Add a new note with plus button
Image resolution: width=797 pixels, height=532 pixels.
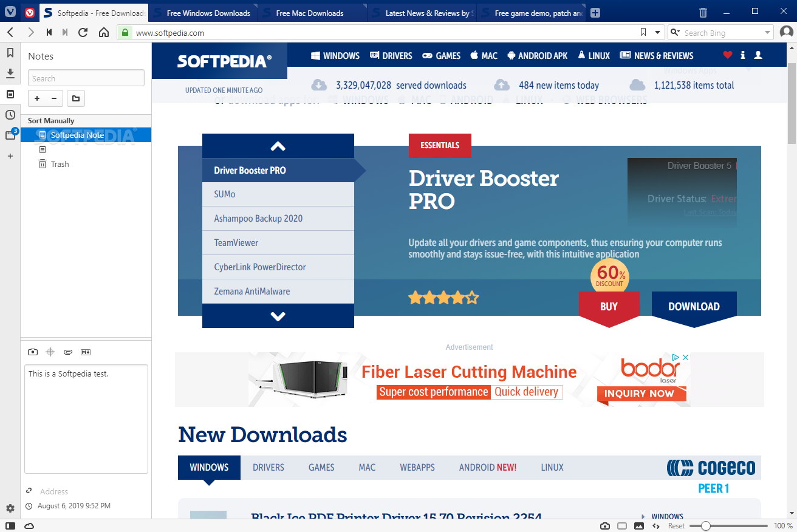[x=37, y=98]
